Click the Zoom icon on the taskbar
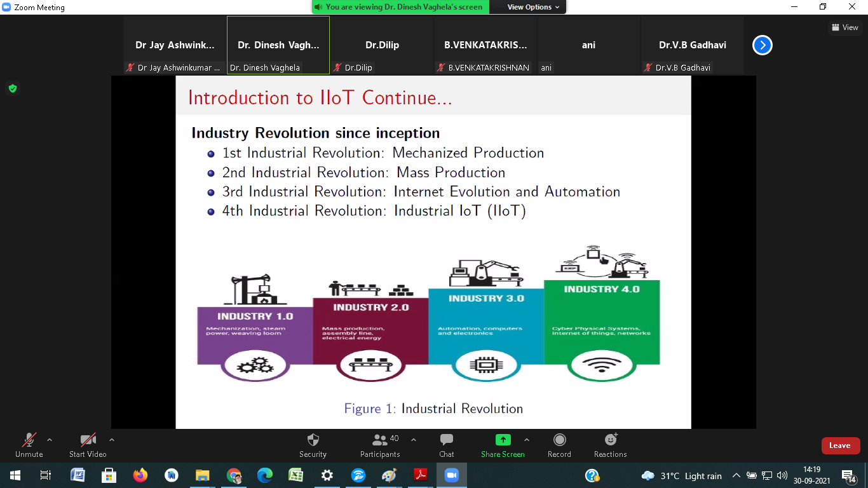 452,475
